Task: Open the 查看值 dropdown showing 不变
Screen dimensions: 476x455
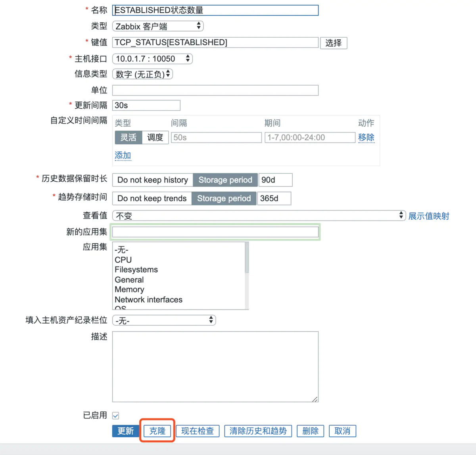Action: coord(259,215)
